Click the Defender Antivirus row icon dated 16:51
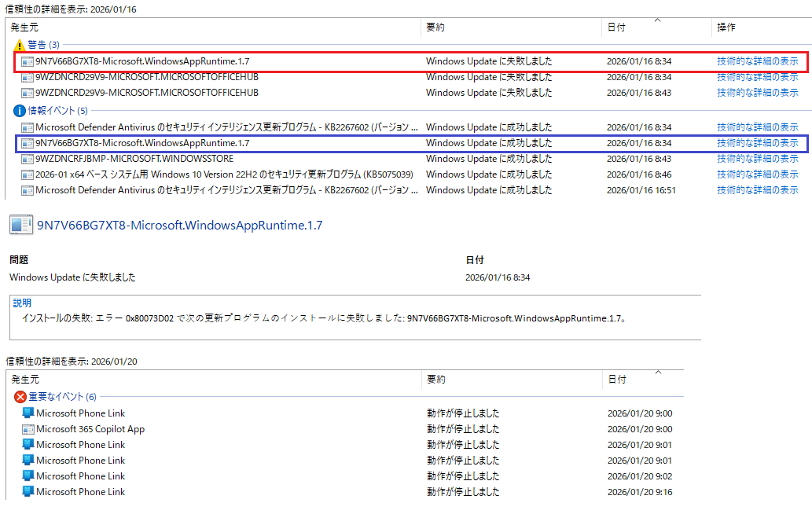Viewport: 812px width, 514px height. point(28,190)
